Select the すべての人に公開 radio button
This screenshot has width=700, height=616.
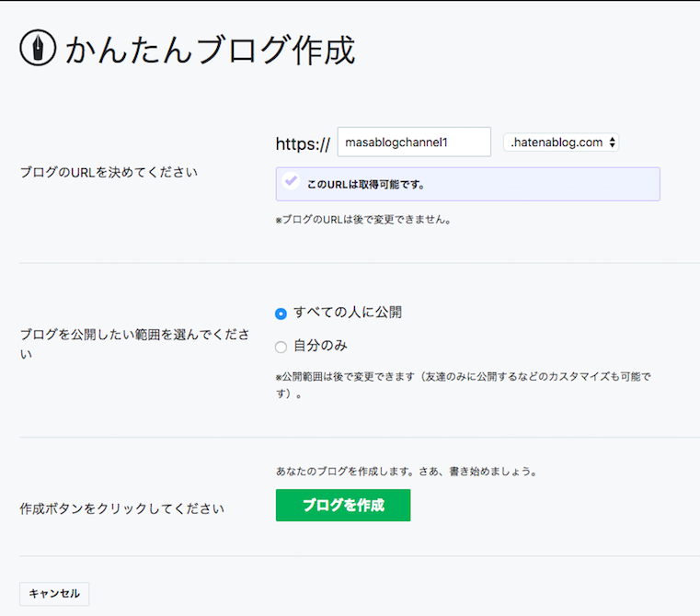(281, 314)
